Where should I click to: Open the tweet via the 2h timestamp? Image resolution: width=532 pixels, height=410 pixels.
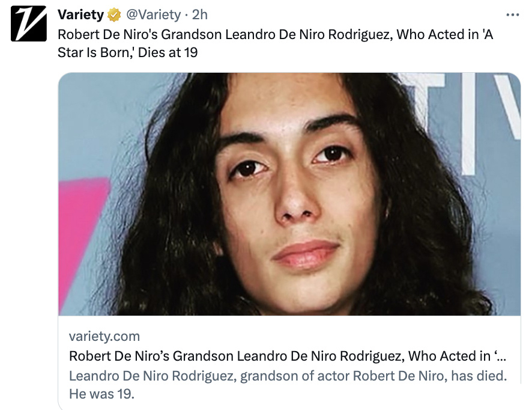pyautogui.click(x=200, y=14)
